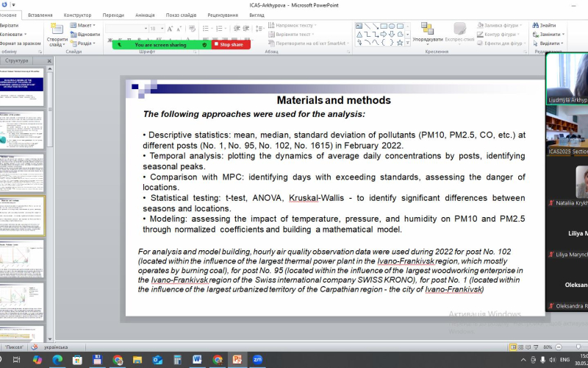The height and width of the screenshot is (368, 588).
Task: Click the Відновити reset slide button
Action: pos(85,34)
